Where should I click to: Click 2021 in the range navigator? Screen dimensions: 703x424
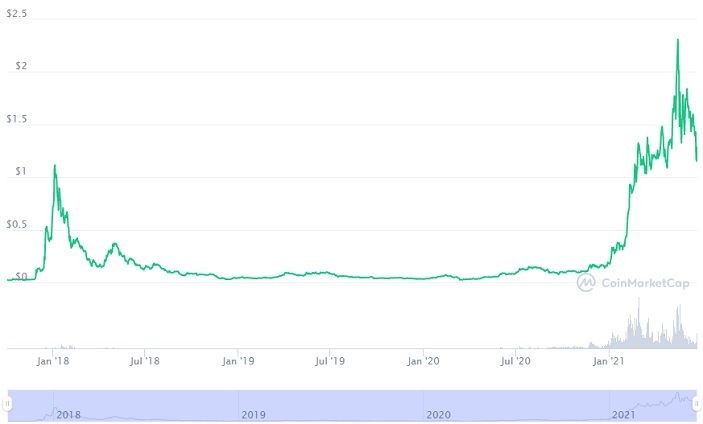point(623,414)
